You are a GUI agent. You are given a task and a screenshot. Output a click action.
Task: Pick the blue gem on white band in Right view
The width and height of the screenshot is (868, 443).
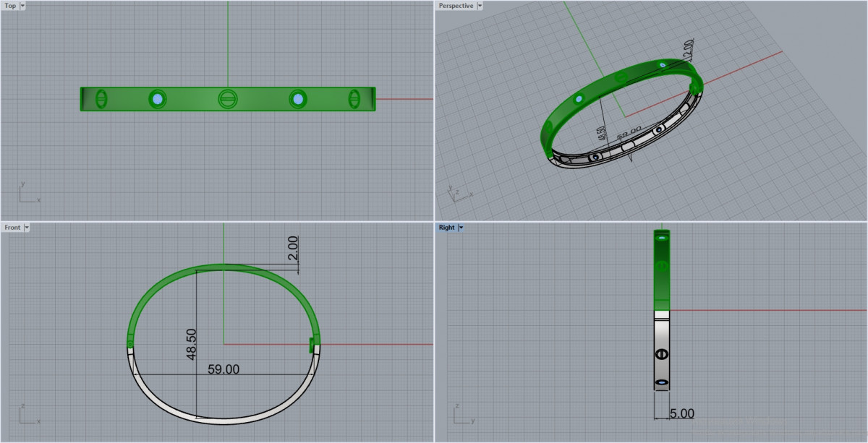coord(662,382)
